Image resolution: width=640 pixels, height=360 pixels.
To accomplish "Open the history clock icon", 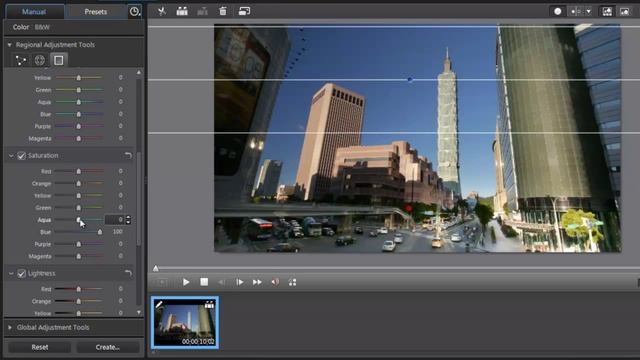I will pyautogui.click(x=134, y=12).
